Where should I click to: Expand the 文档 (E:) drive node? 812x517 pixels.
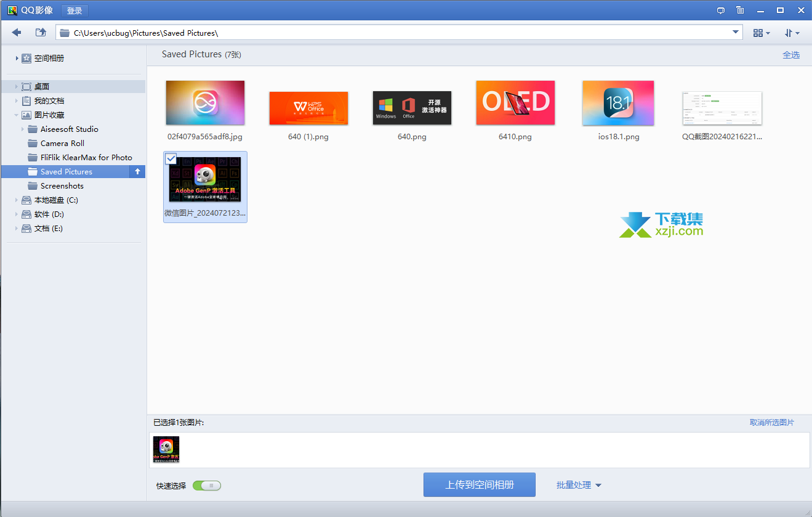pos(17,229)
